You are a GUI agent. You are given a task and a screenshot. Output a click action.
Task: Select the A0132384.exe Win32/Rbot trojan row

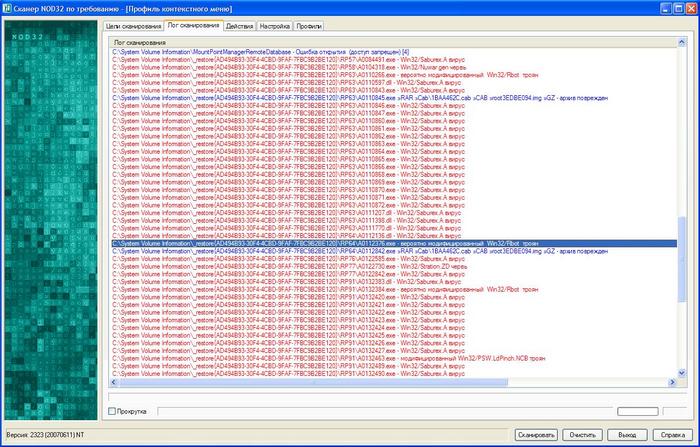coord(394,289)
